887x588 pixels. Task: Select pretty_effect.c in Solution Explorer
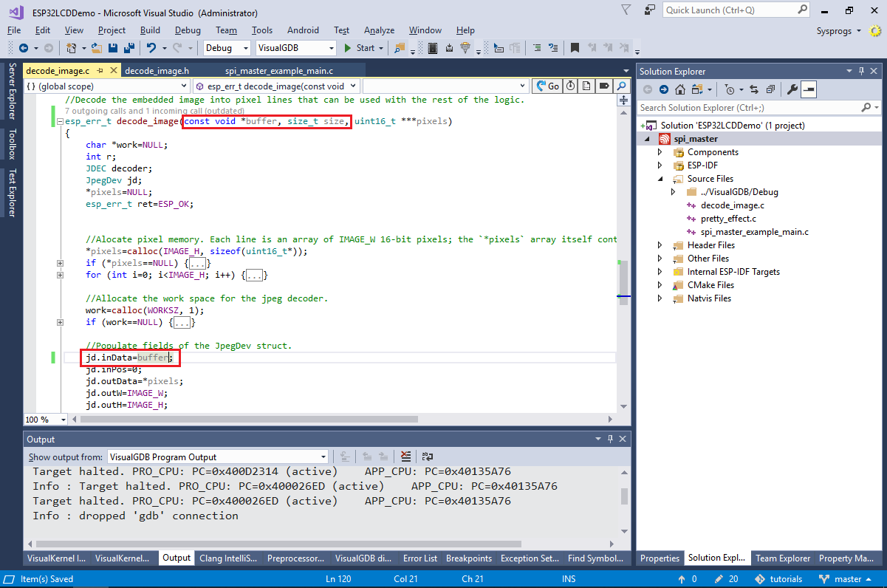point(727,219)
